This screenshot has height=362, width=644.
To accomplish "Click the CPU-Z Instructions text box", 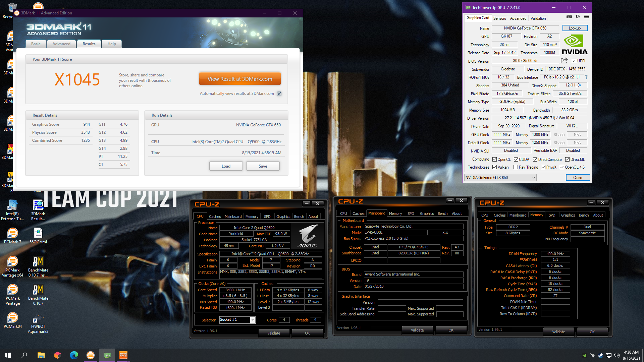I will point(271,274).
